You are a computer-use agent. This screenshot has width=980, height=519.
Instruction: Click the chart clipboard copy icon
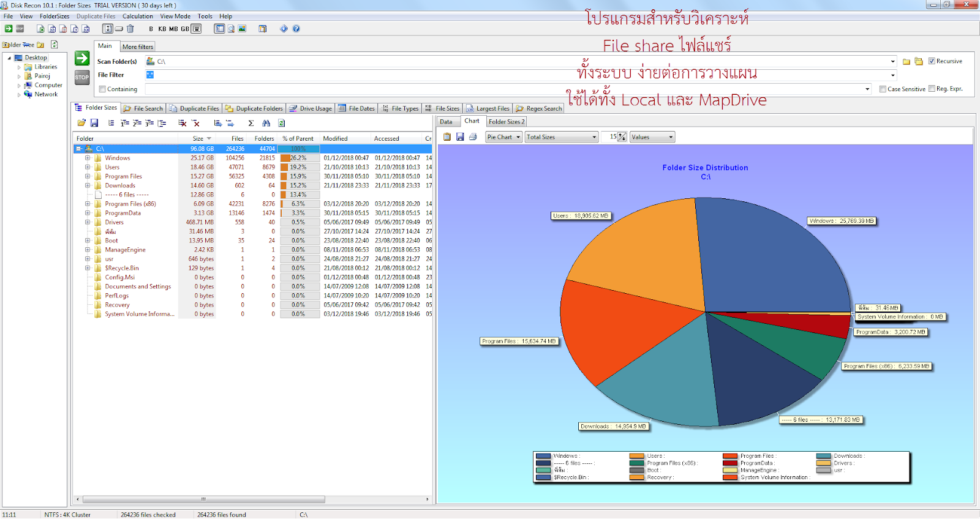(x=447, y=137)
